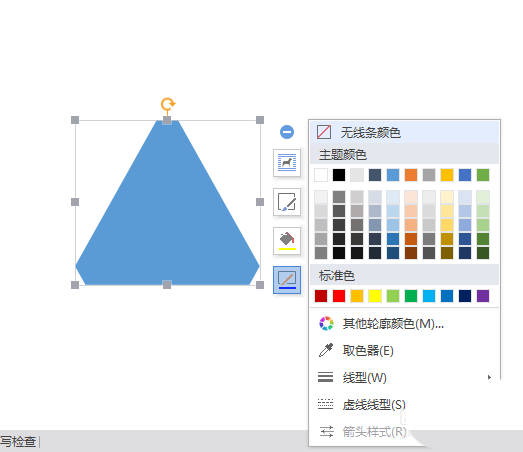The height and width of the screenshot is (452, 523).
Task: Select 取色器(E) menu entry
Action: tap(404, 351)
